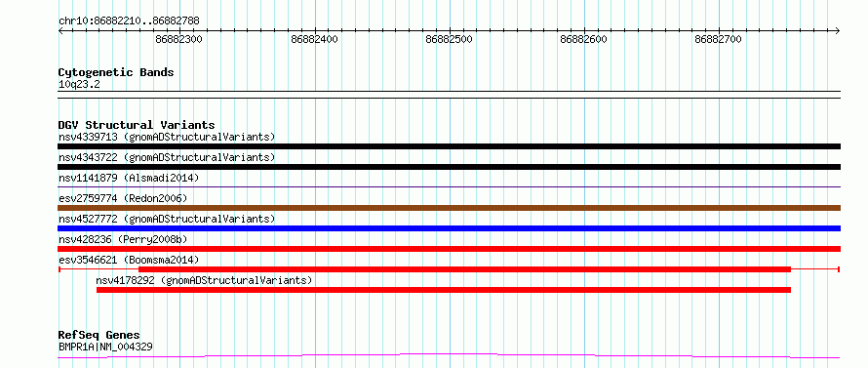This screenshot has height=368, width=868.
Task: Click the nsv4339713 variant label
Action: tap(167, 137)
